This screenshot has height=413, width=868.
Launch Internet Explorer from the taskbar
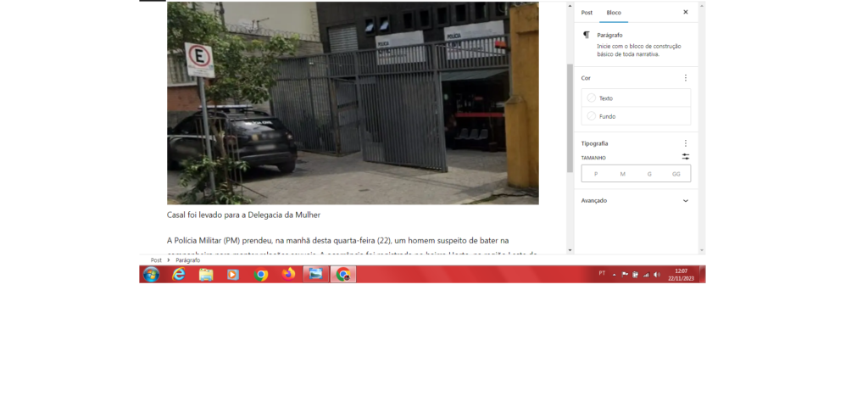coord(178,274)
